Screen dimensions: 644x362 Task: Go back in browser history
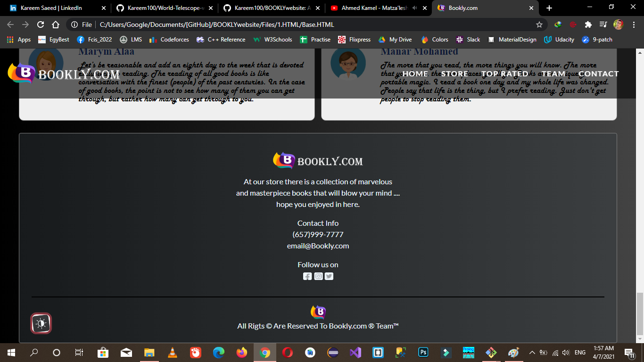tap(10, 25)
